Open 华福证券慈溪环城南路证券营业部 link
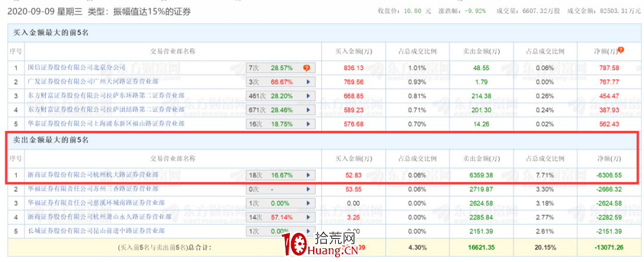The image size is (644, 262). (x=97, y=203)
